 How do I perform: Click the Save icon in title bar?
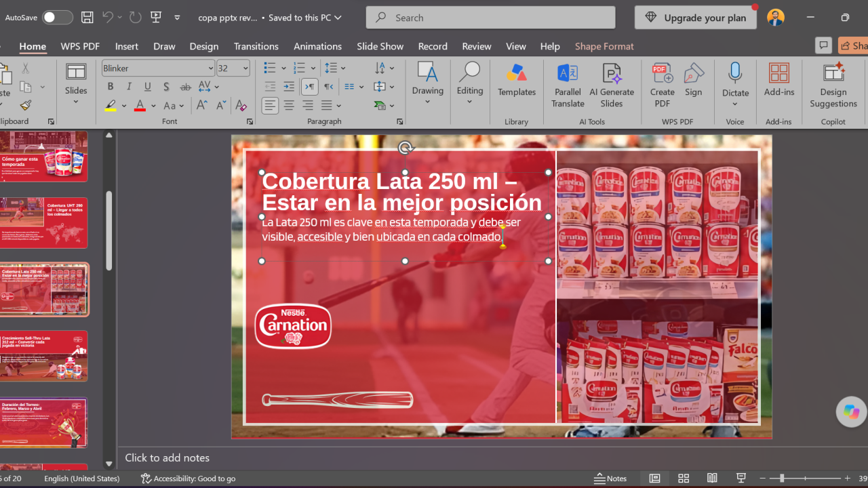coord(87,18)
